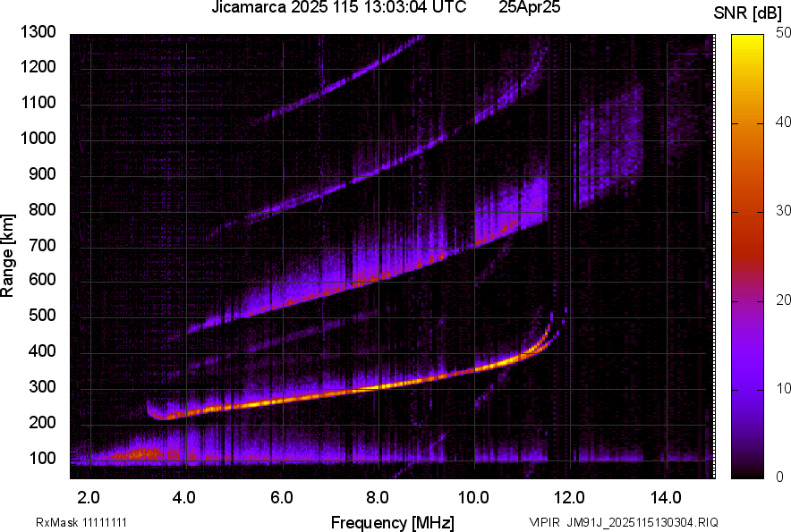Click the frequency tick label '8.0'
This screenshot has height=532, width=791.
378,498
